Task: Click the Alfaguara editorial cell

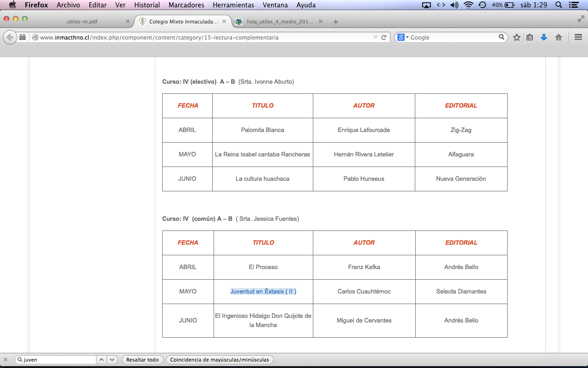Action: click(461, 155)
